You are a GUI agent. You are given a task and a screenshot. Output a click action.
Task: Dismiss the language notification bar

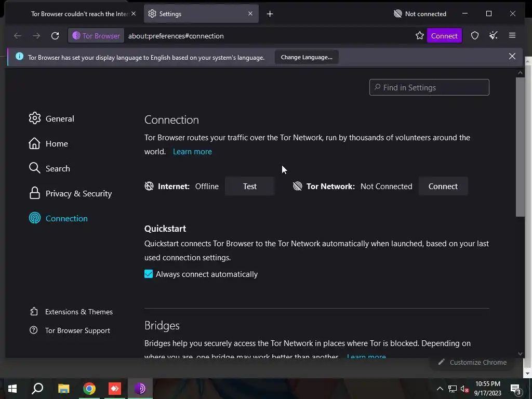512,56
